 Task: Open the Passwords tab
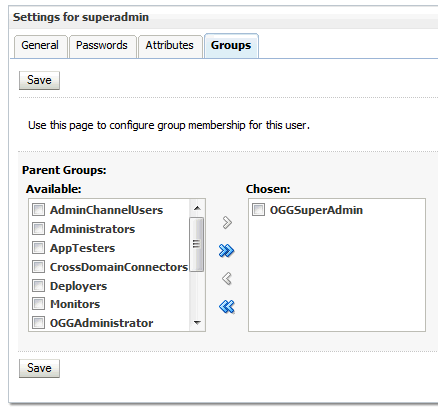102,45
